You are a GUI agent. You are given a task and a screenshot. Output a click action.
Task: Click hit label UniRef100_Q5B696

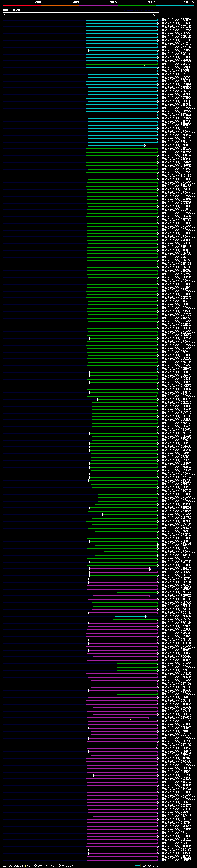point(177,437)
